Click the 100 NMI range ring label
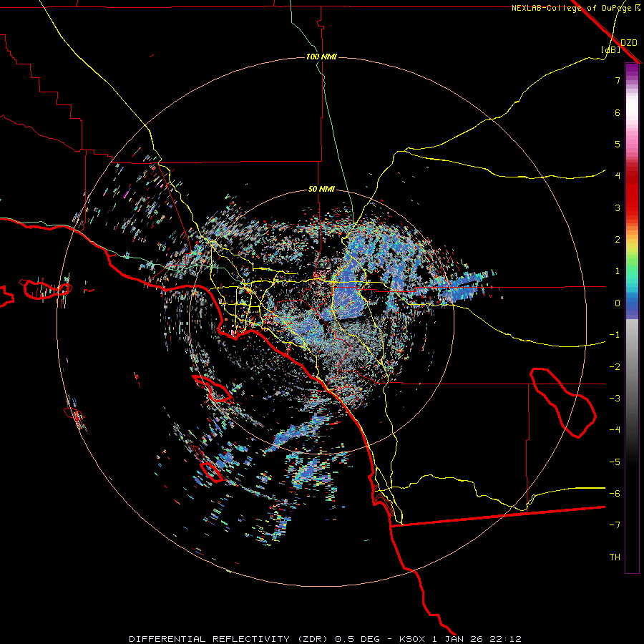 (x=321, y=57)
